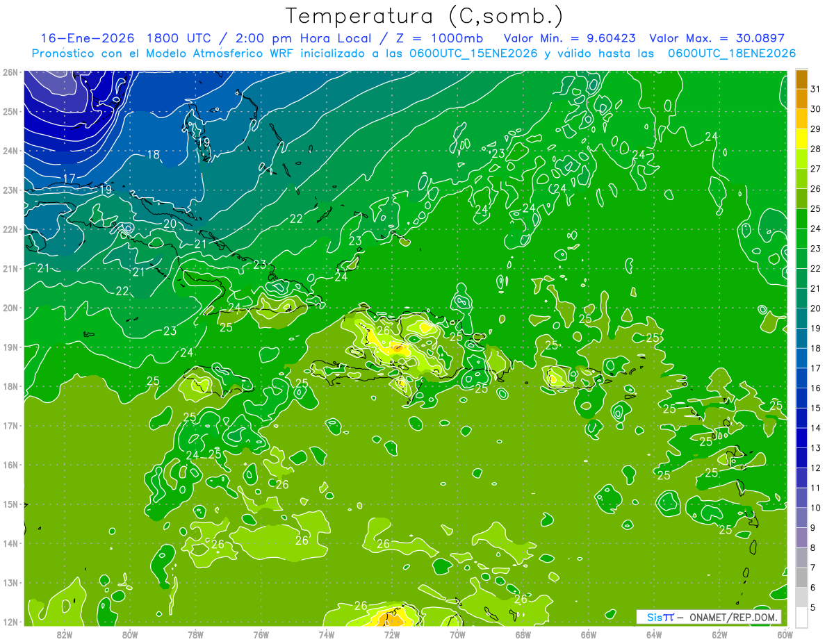Click the '17' contour label on the map
The image size is (834, 644).
(x=69, y=179)
